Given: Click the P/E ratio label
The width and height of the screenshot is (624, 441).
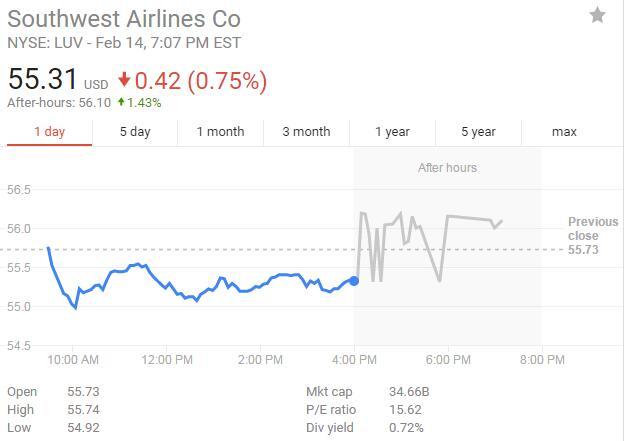Looking at the screenshot, I should click(x=332, y=409).
